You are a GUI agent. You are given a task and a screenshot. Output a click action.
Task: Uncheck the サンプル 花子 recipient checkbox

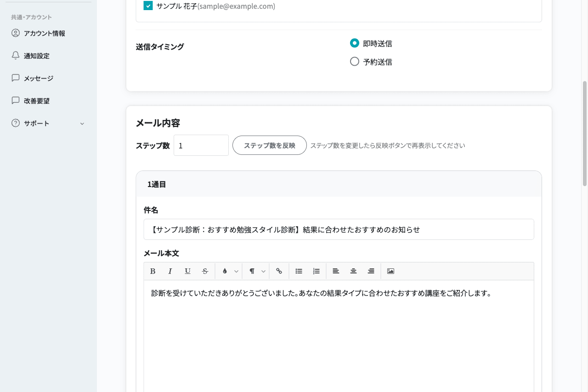(148, 6)
